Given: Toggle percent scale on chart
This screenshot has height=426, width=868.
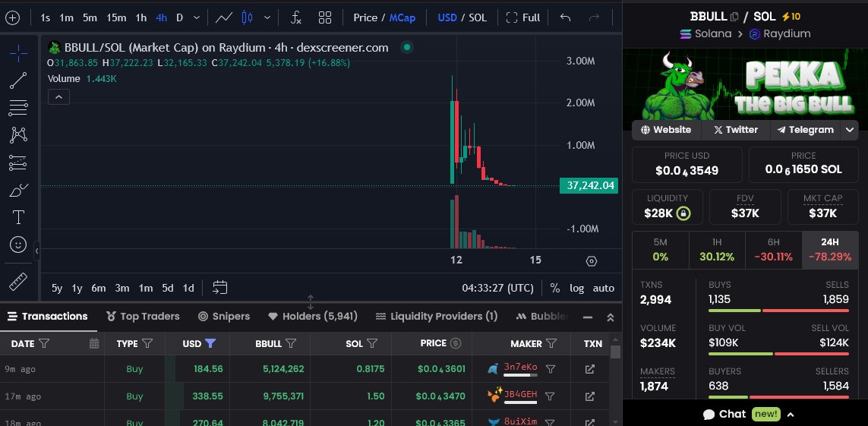Looking at the screenshot, I should click(554, 288).
